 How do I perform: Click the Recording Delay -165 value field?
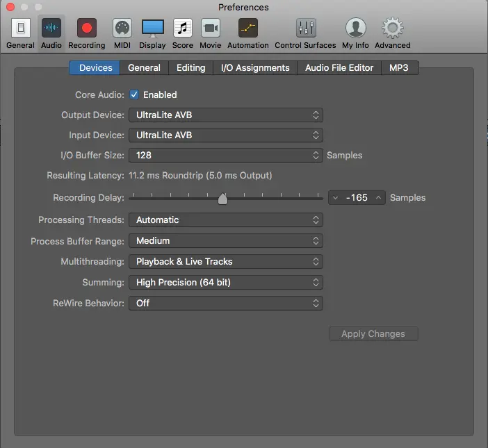[x=357, y=198]
